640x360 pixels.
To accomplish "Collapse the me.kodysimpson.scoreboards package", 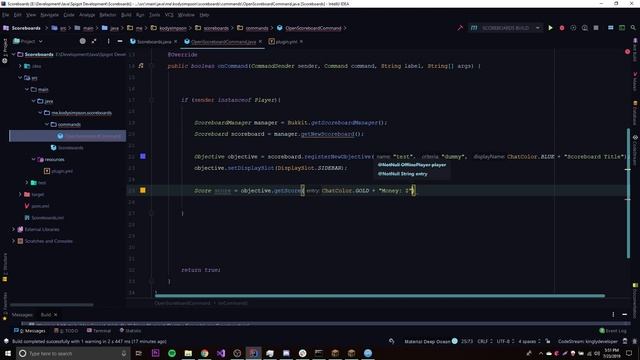I will (40, 113).
